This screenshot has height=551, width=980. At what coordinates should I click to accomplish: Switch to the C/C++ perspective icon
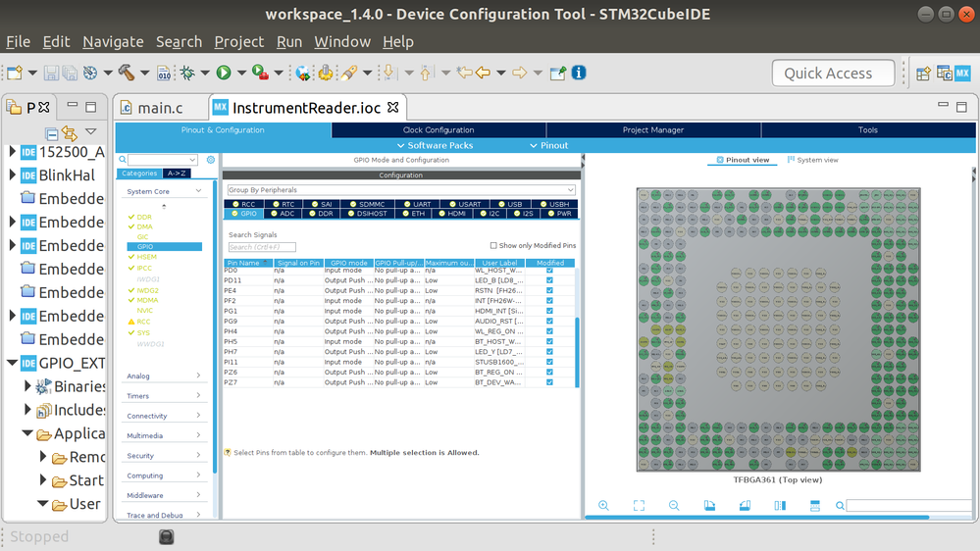[x=944, y=74]
